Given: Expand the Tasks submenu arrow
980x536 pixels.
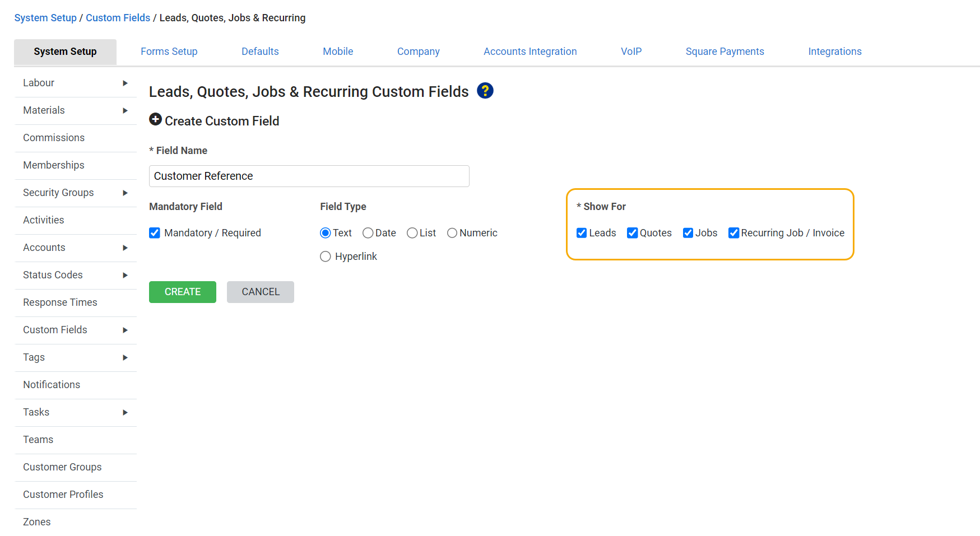Looking at the screenshot, I should click(125, 412).
